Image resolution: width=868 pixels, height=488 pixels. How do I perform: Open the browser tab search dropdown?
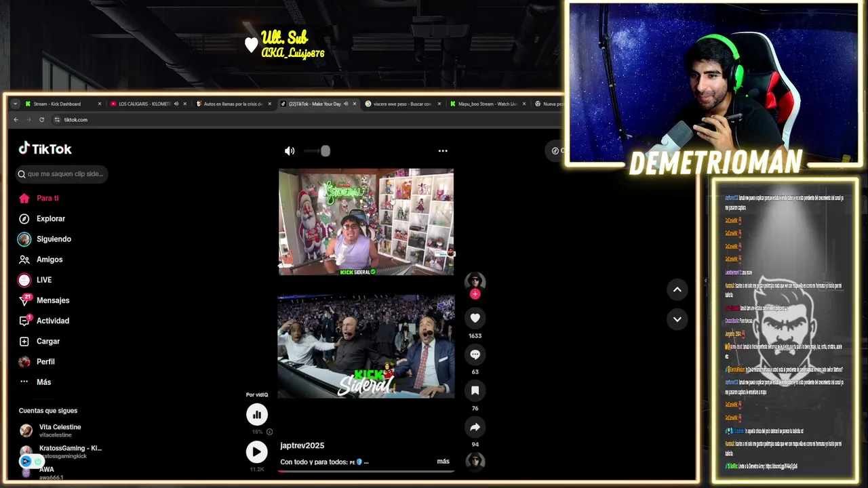(15, 104)
